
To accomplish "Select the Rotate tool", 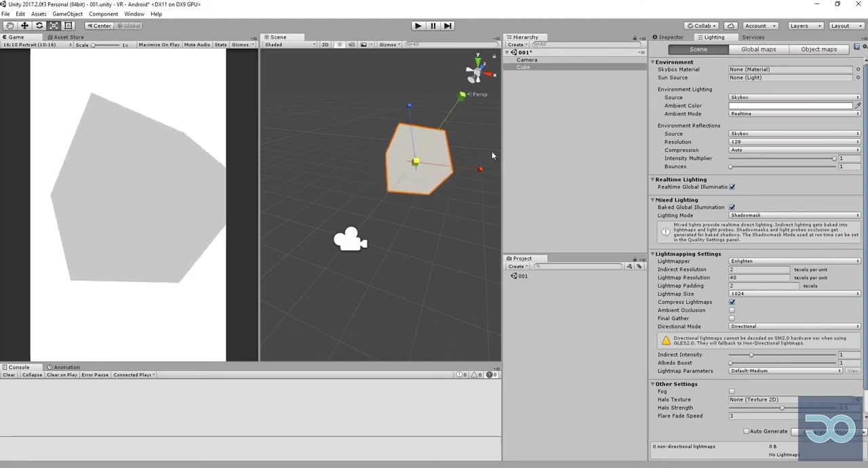I will click(39, 26).
